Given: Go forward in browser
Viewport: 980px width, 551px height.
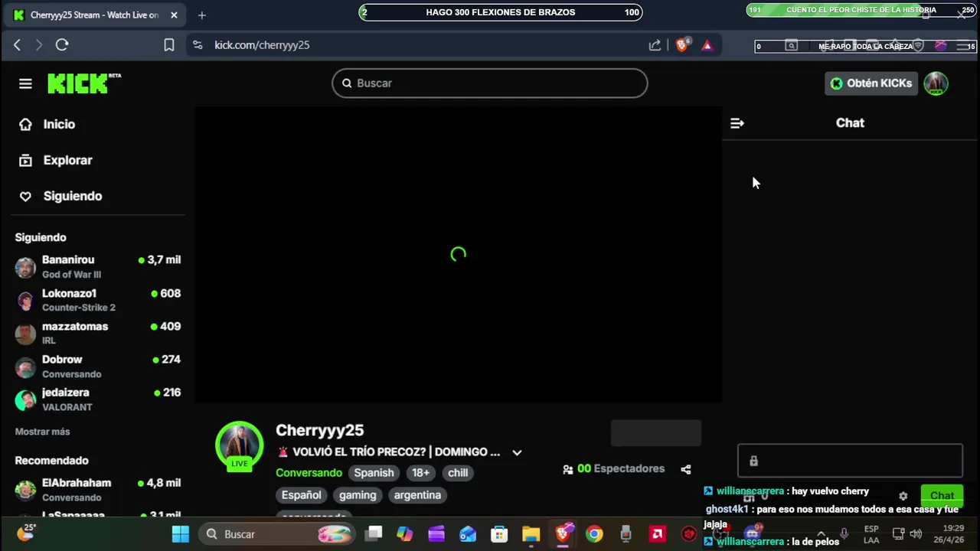Looking at the screenshot, I should pyautogui.click(x=39, y=45).
